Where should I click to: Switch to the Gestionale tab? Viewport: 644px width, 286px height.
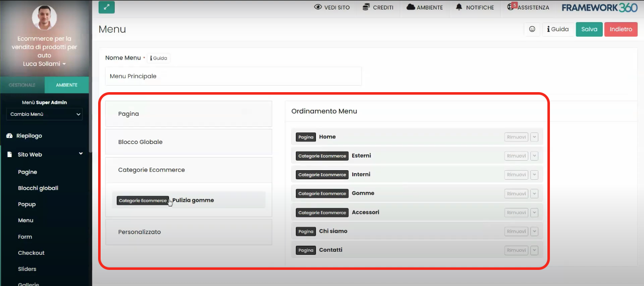pyautogui.click(x=22, y=85)
